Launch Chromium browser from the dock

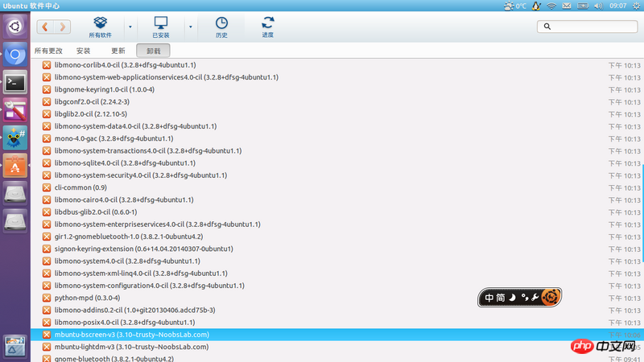[14, 55]
